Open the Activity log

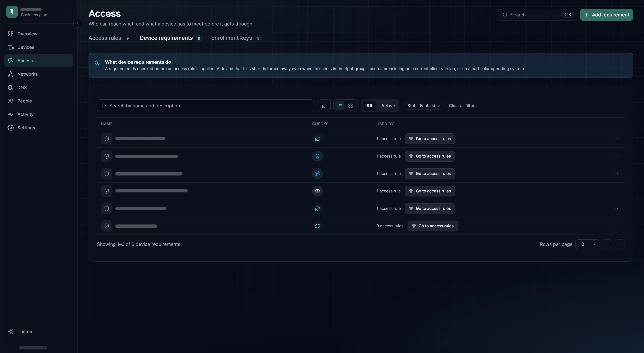[x=39, y=114]
